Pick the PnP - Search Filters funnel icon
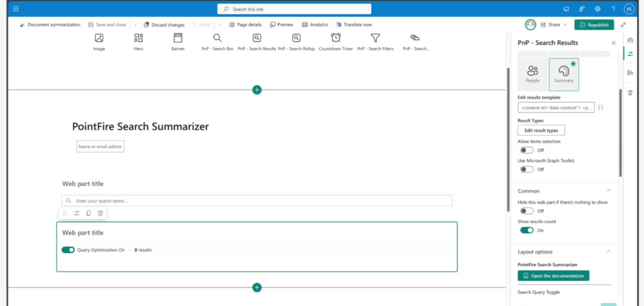Image resolution: width=644 pixels, height=306 pixels. coord(375,38)
